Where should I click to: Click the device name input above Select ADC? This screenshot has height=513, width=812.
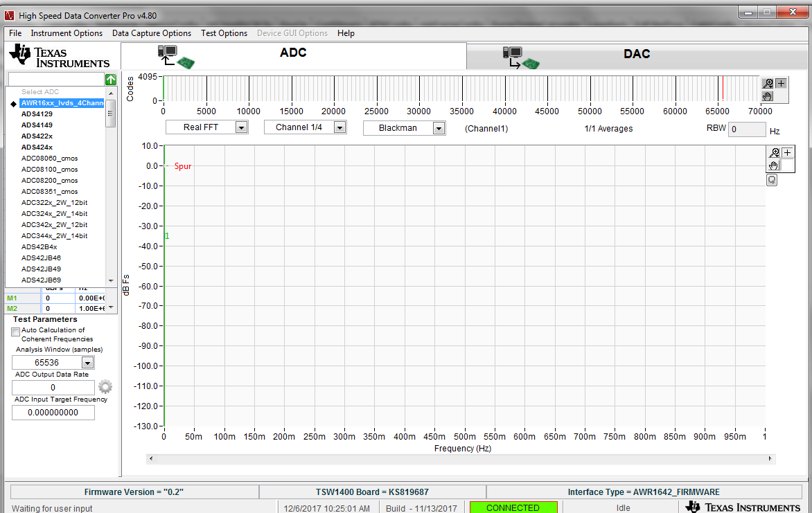click(56, 79)
